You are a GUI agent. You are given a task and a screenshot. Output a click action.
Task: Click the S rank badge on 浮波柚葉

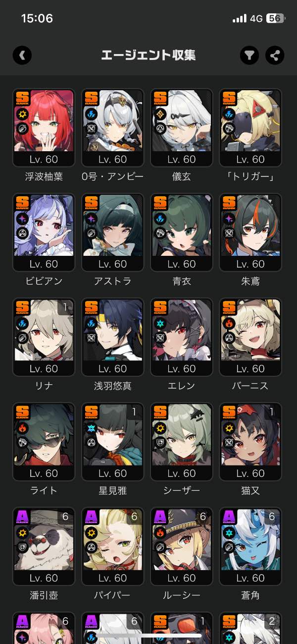[22, 97]
